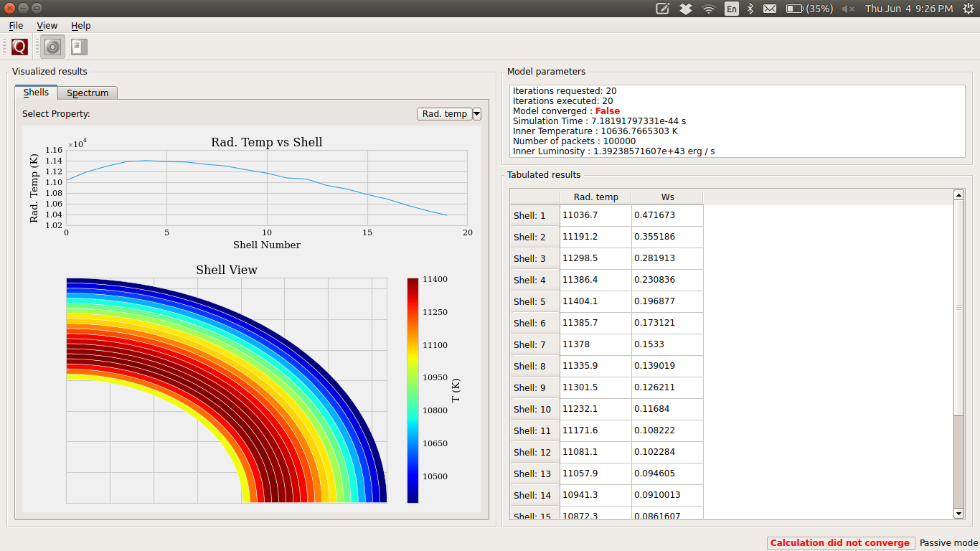Open the Dropbox tray icon

[686, 9]
